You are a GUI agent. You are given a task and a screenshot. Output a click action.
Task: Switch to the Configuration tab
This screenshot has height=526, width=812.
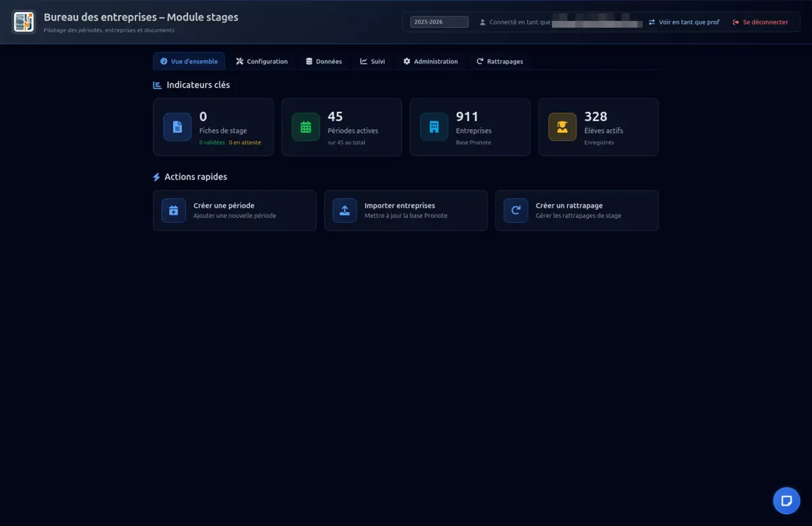[262, 62]
